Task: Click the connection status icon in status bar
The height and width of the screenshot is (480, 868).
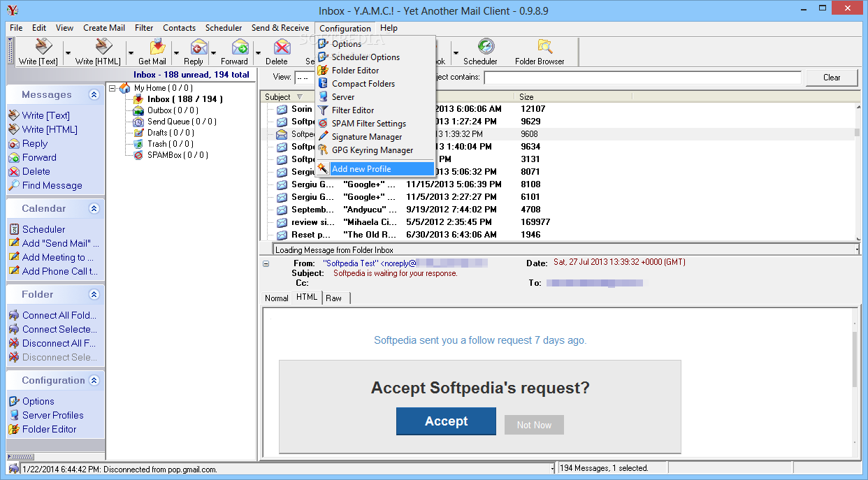Action: click(x=13, y=469)
